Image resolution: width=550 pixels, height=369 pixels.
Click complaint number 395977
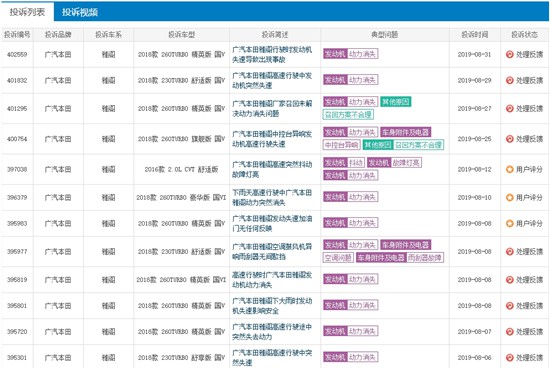17,251
